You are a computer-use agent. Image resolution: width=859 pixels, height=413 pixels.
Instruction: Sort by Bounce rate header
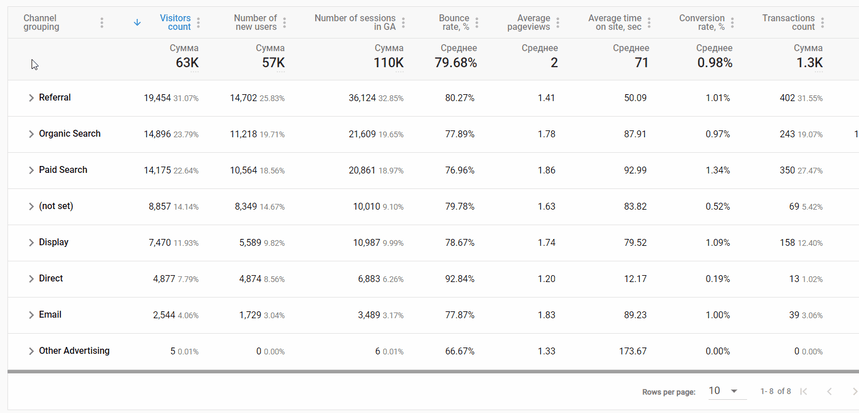tap(454, 22)
